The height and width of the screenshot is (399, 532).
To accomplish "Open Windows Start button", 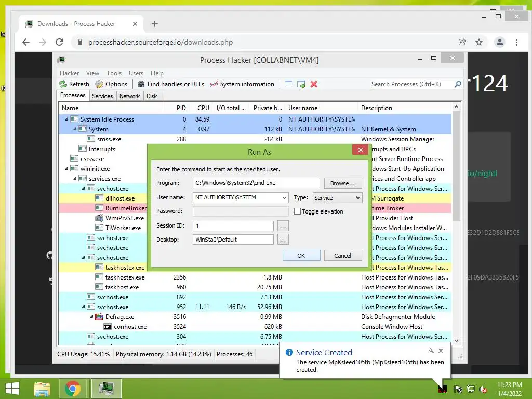I will click(12, 389).
